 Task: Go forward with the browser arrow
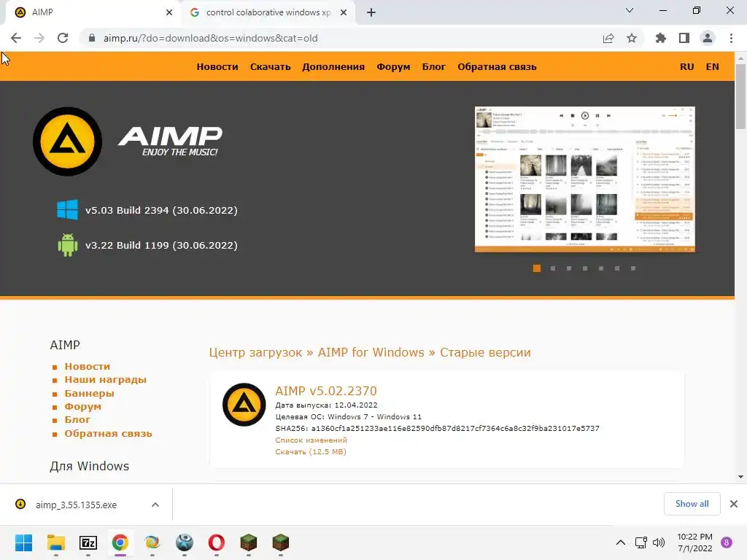pos(39,38)
